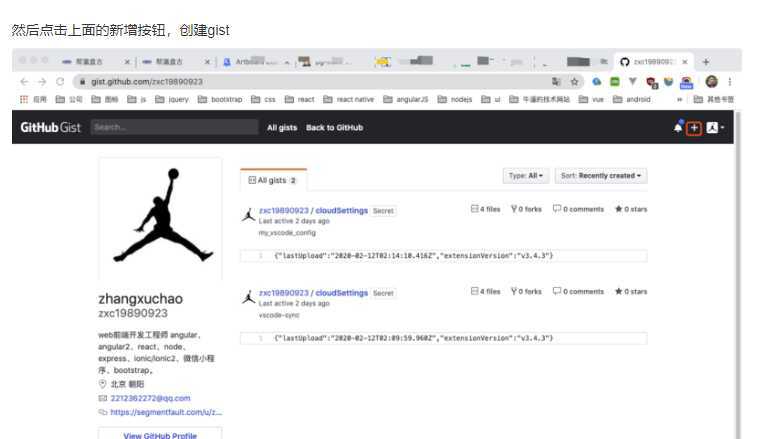
Task: Open the react bookmarks folder
Action: 299,99
